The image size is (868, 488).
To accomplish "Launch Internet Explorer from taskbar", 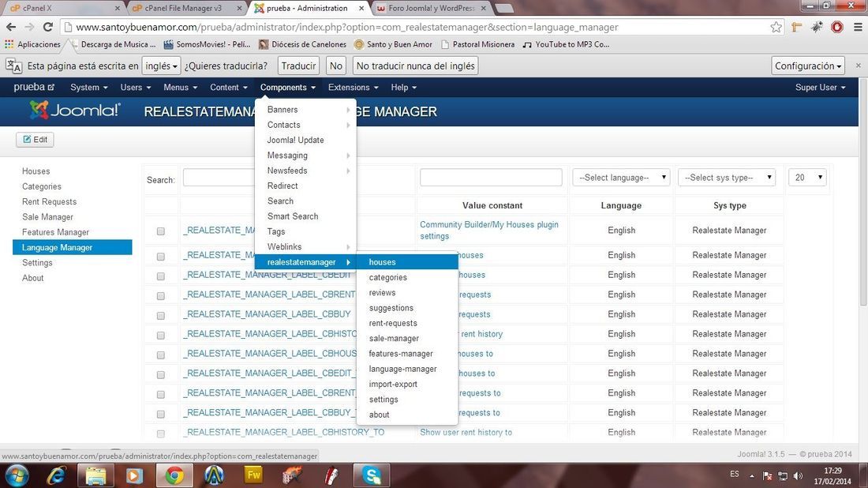I will (x=56, y=475).
